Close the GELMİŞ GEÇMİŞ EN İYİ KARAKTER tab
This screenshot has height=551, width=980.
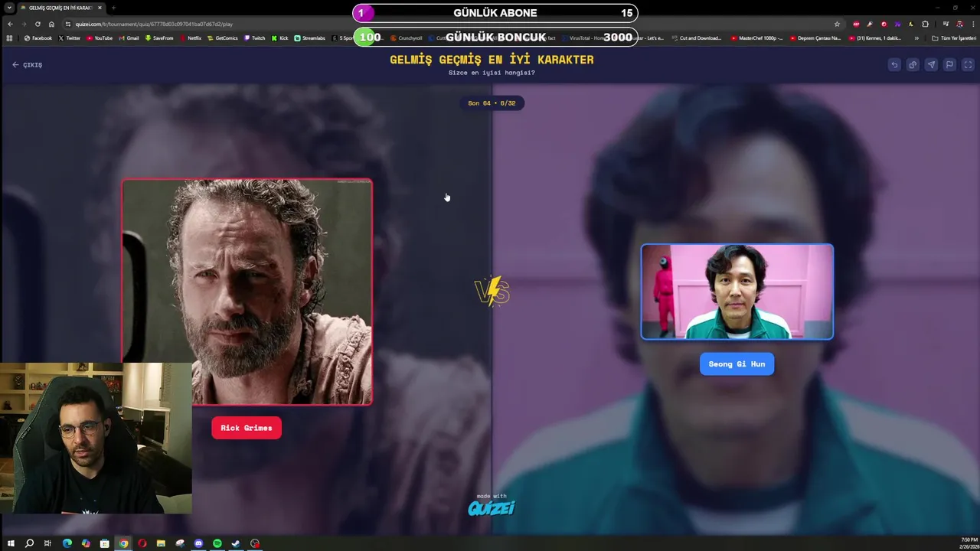(x=100, y=8)
